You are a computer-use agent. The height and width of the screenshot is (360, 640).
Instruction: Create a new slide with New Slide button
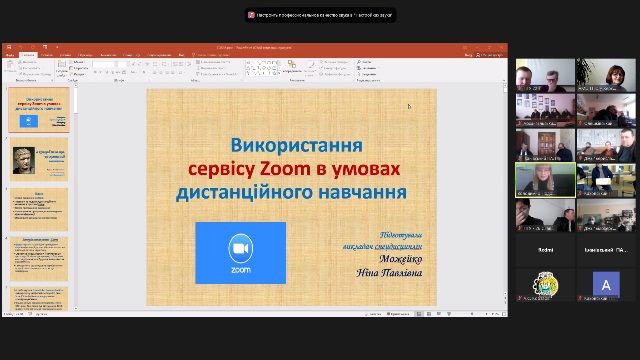tap(62, 68)
